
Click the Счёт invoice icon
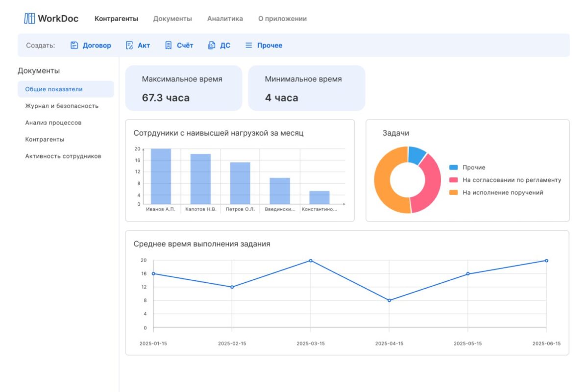point(169,45)
